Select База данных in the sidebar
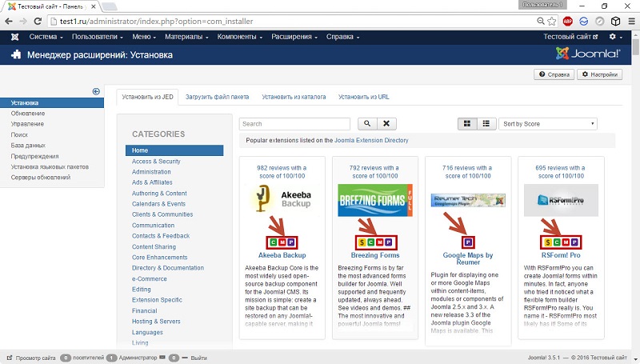 28,146
